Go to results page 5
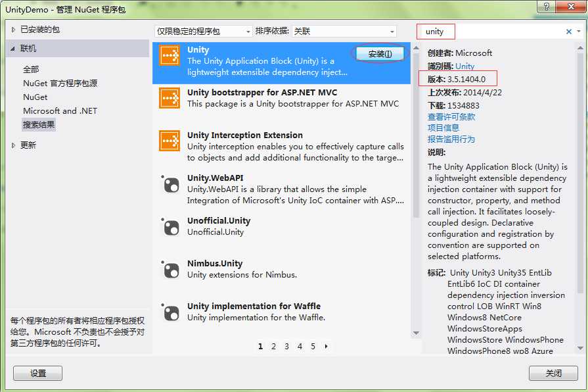 (x=313, y=346)
